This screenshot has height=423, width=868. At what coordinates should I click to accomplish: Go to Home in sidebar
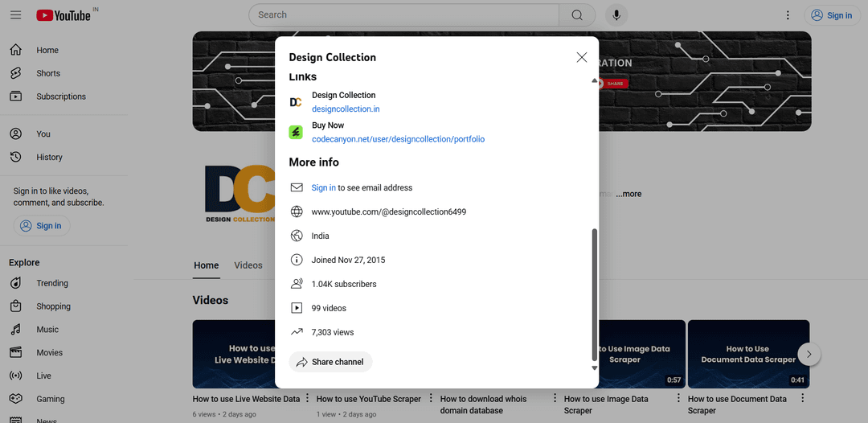[64, 50]
